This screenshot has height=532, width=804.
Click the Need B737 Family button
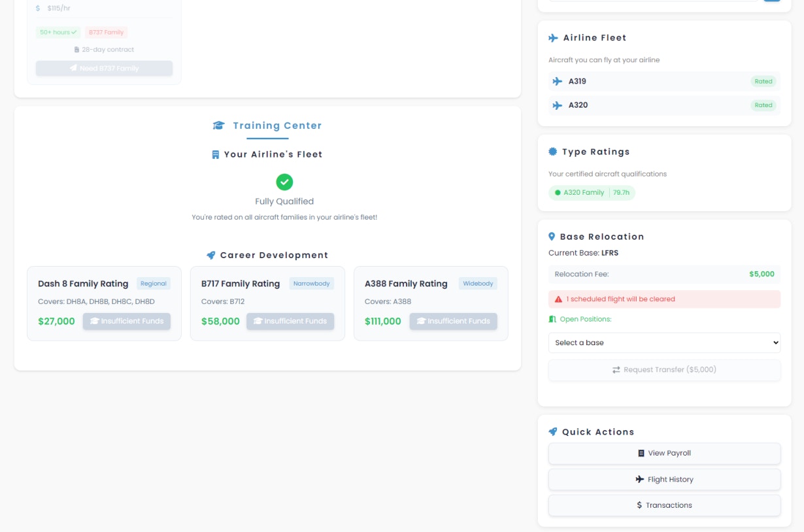pyautogui.click(x=104, y=69)
